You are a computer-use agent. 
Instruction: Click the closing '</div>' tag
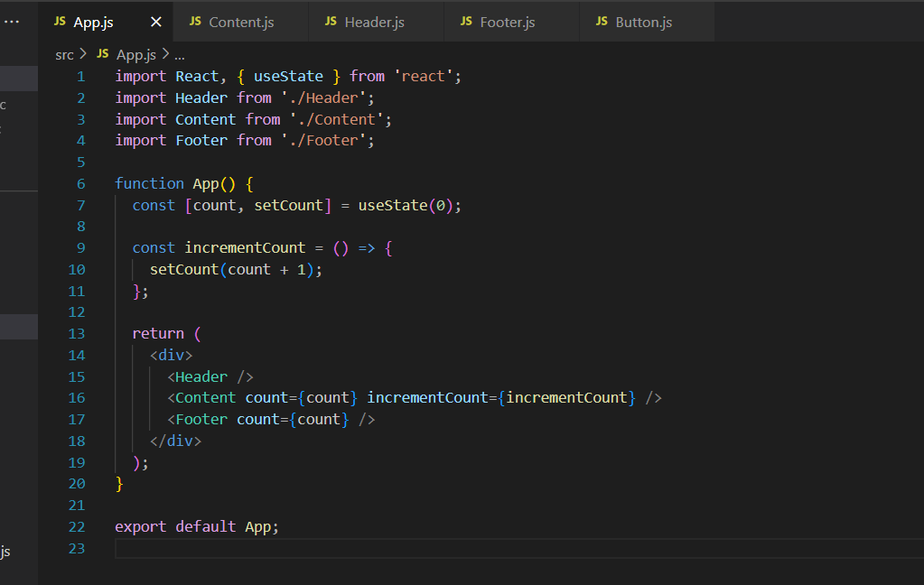point(175,441)
